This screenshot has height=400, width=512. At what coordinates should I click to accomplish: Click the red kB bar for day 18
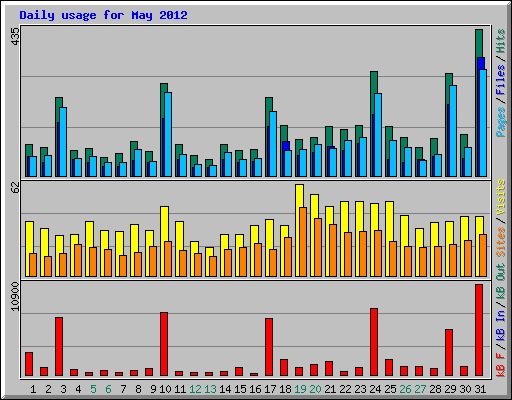[284, 367]
